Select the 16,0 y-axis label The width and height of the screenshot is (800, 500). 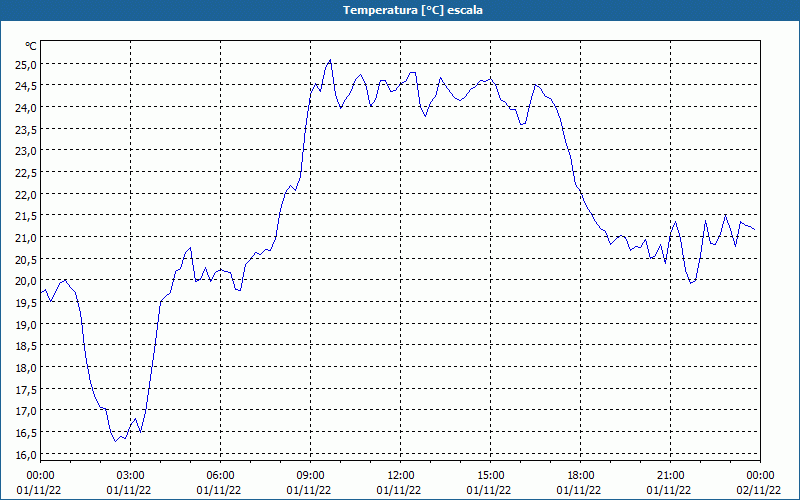pyautogui.click(x=27, y=455)
